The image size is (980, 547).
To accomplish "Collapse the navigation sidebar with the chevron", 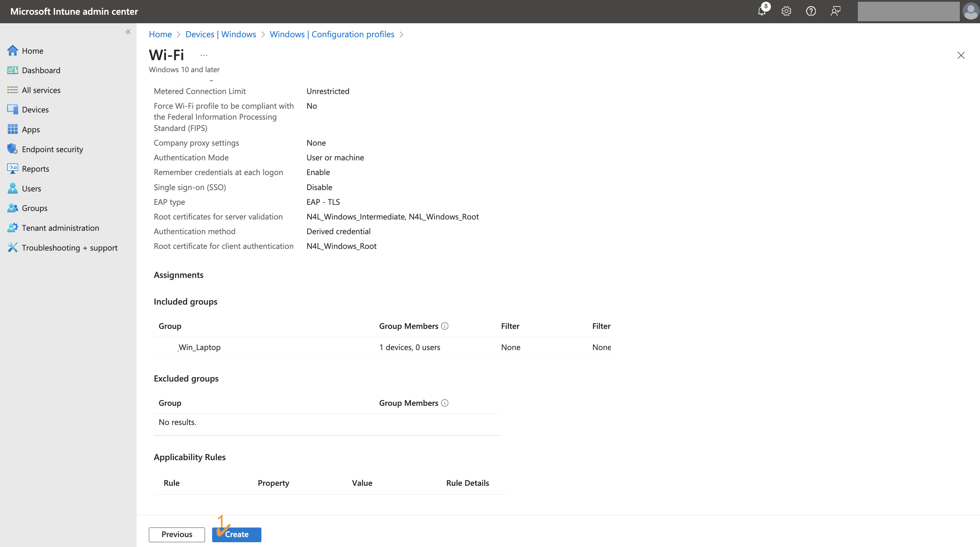I will [128, 32].
